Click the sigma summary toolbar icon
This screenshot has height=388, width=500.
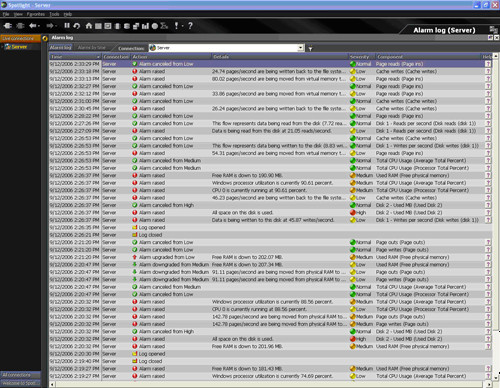click(164, 26)
